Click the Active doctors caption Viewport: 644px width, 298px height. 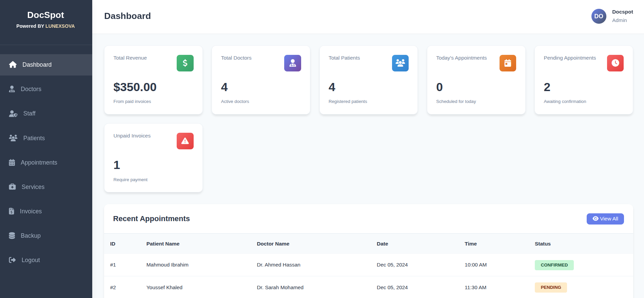[235, 102]
